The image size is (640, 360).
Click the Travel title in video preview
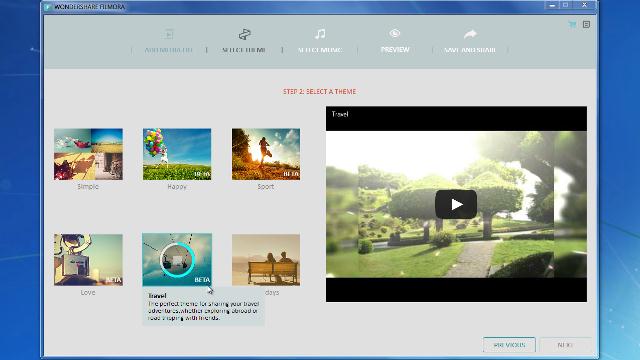pyautogui.click(x=340, y=114)
